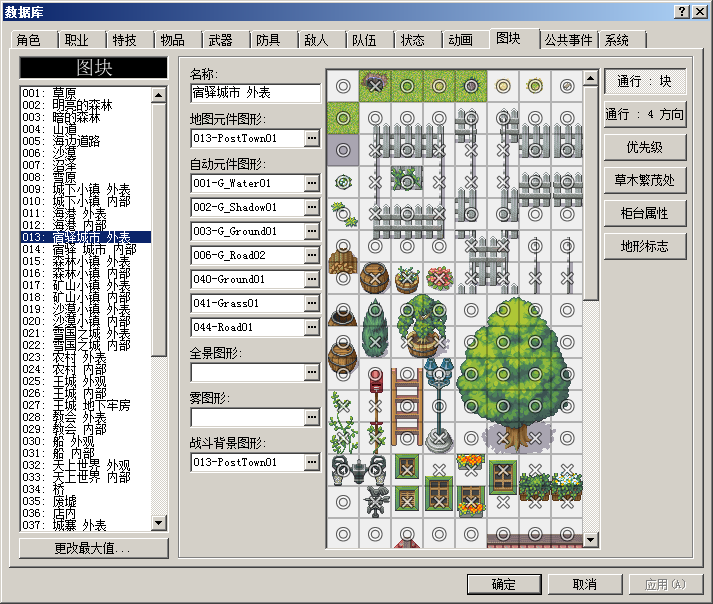The height and width of the screenshot is (604, 713).
Task: Open browse button for 战斗背景图形 field
Action: point(312,462)
